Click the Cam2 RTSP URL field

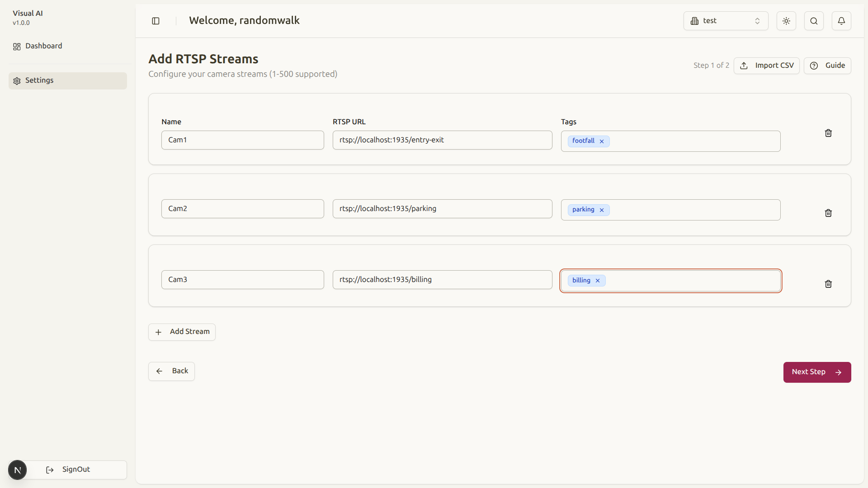coord(442,209)
